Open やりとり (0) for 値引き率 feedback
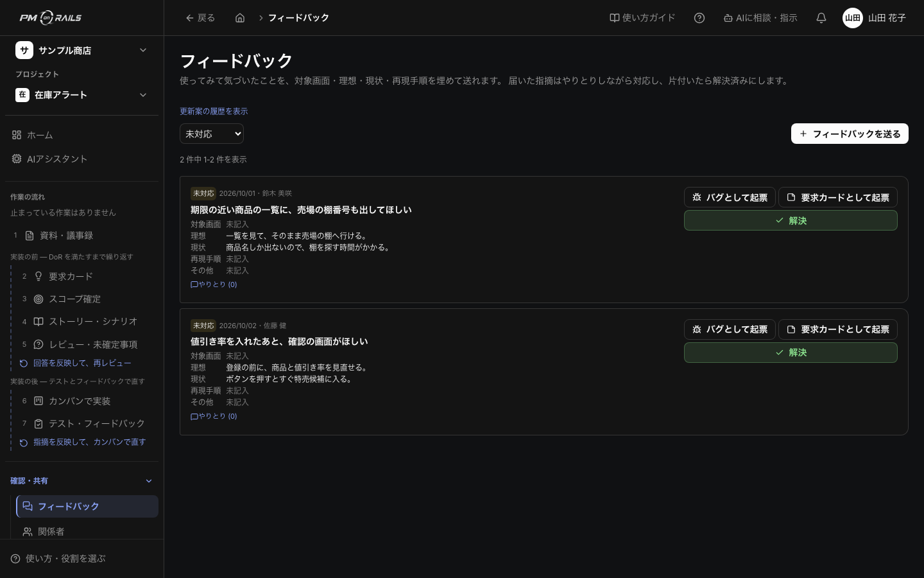The image size is (924, 578). [214, 416]
